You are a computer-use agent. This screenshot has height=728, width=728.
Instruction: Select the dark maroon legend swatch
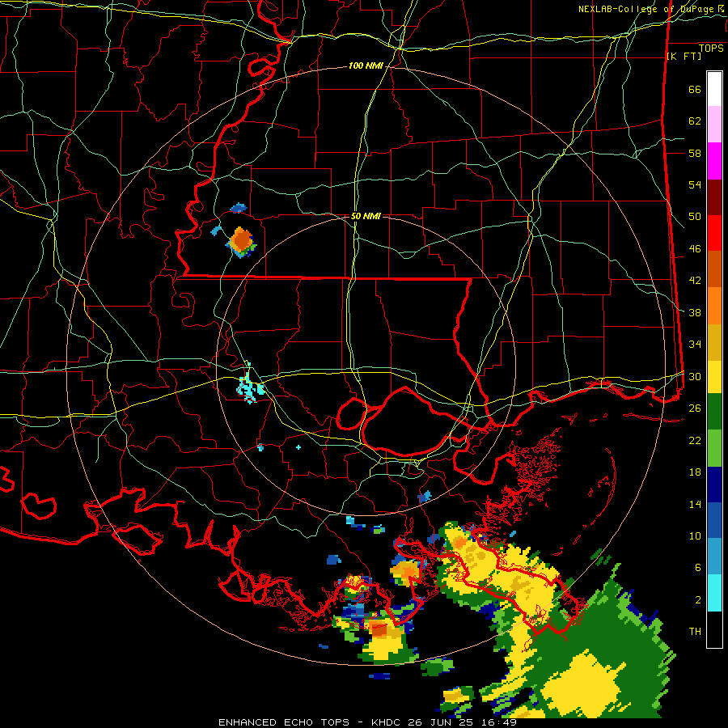(x=714, y=197)
